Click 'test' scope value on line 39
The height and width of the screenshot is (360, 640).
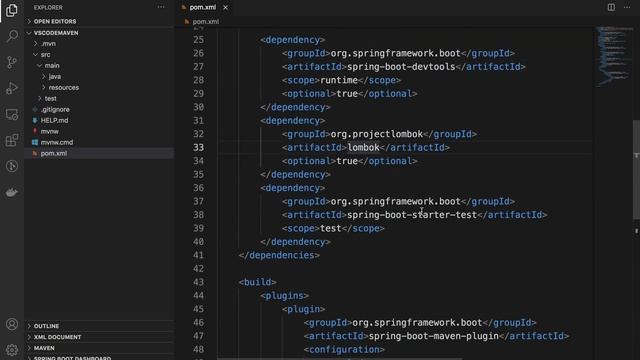[x=331, y=229]
